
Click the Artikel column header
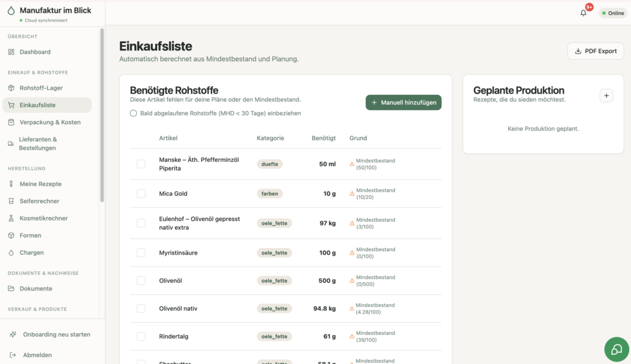(x=168, y=138)
